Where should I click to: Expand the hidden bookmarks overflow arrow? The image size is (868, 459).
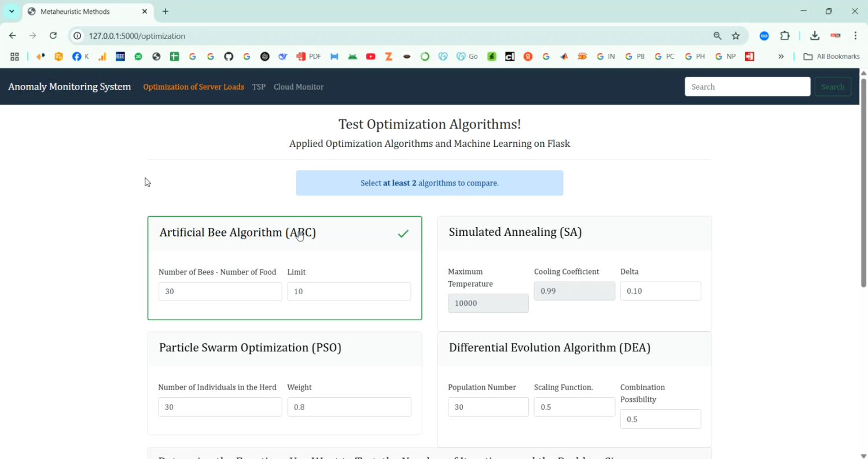tap(781, 57)
